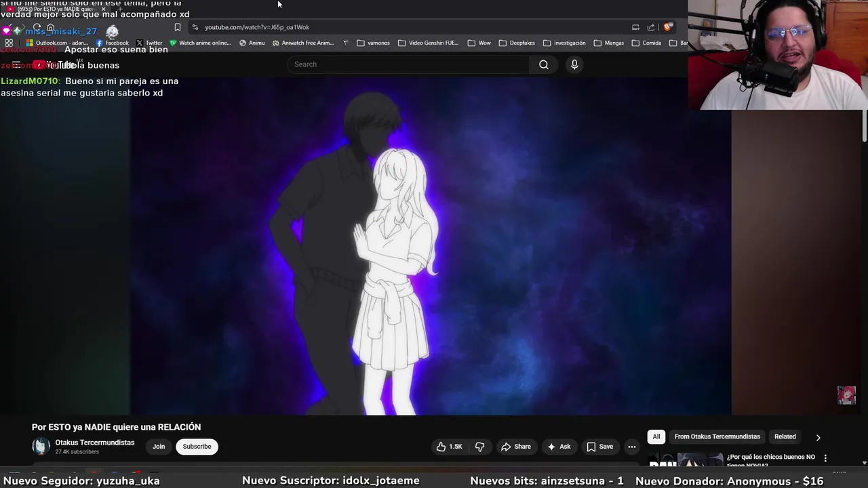Screen dimensions: 868x488
Task: Click the scroll down arrow at scrollbar bottom
Action: click(865, 463)
